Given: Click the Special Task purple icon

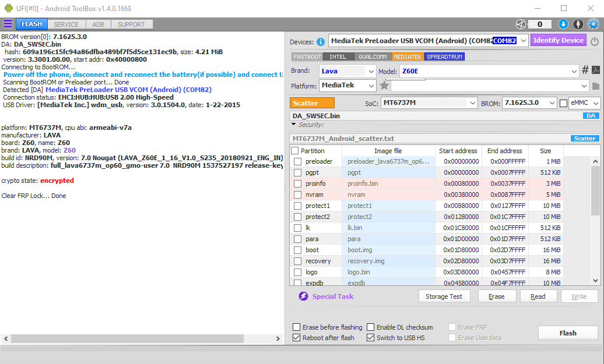Looking at the screenshot, I should (x=304, y=296).
